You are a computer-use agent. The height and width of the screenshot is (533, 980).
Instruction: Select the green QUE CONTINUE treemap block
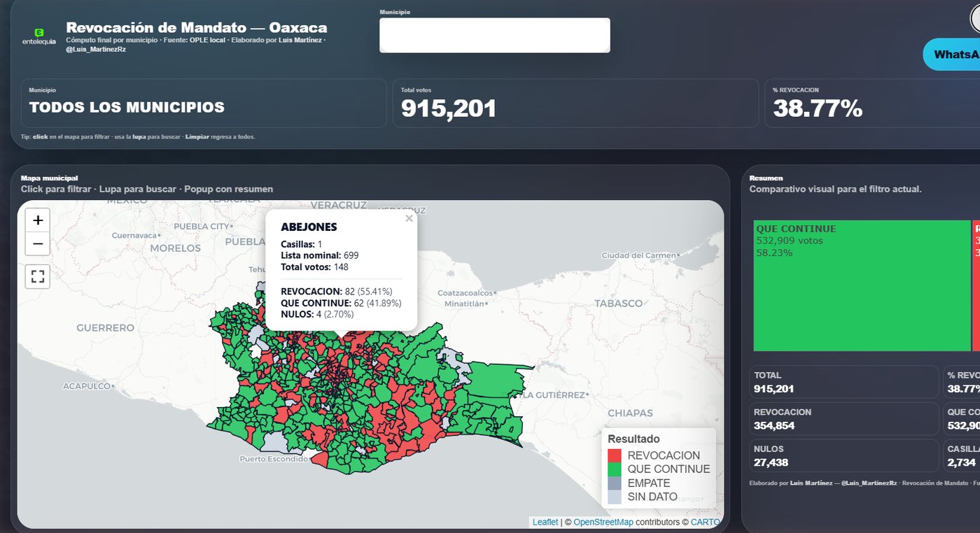coord(862,285)
